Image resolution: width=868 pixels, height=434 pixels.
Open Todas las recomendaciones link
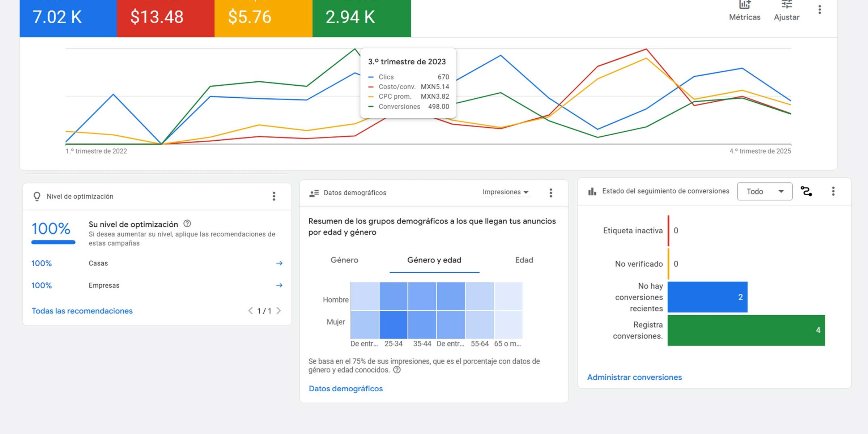coord(82,311)
